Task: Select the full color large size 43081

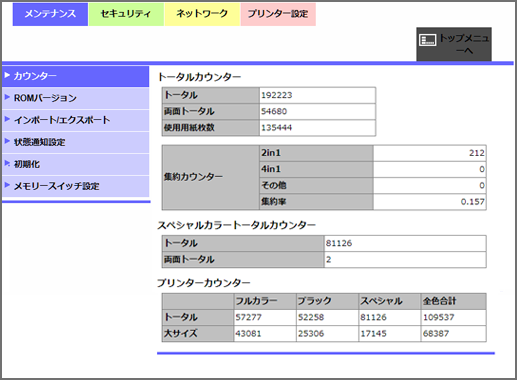Action: coord(248,334)
